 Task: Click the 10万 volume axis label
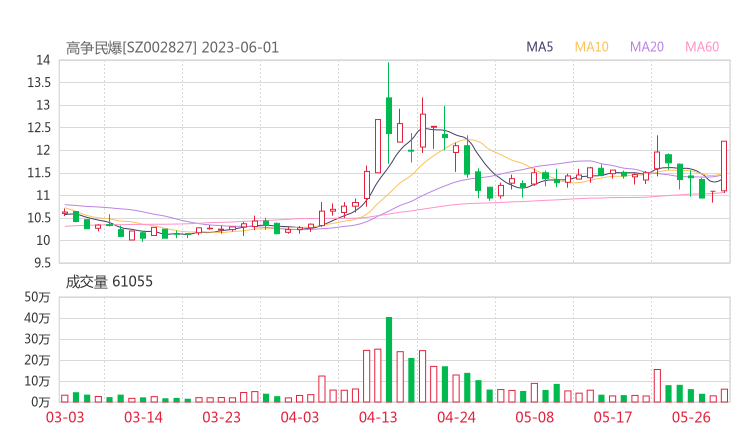(x=37, y=381)
